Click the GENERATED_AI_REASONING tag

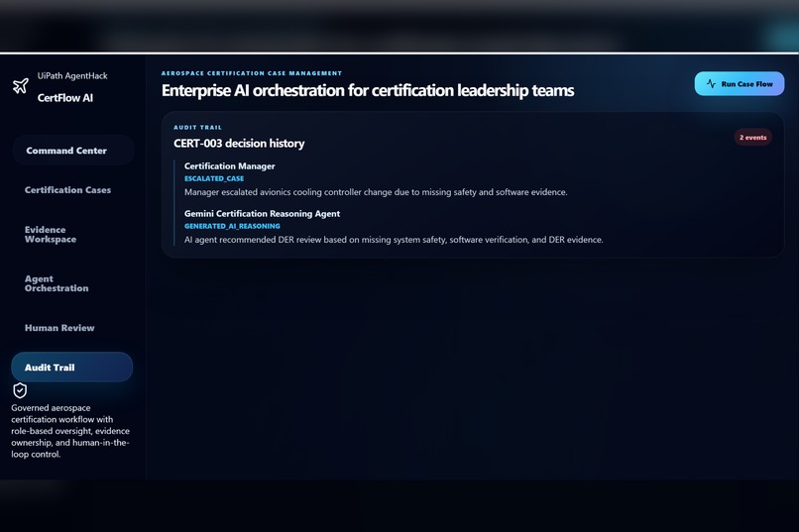[x=232, y=226]
